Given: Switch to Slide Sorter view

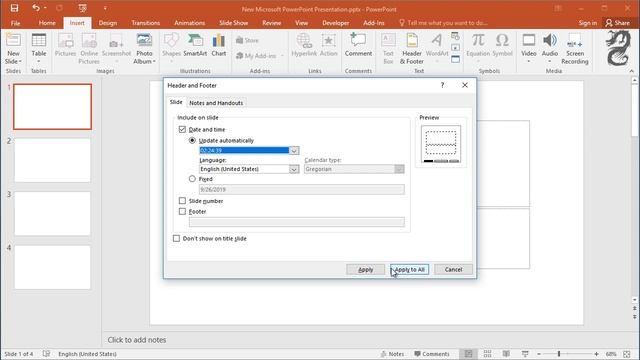Looking at the screenshot, I should (x=487, y=354).
